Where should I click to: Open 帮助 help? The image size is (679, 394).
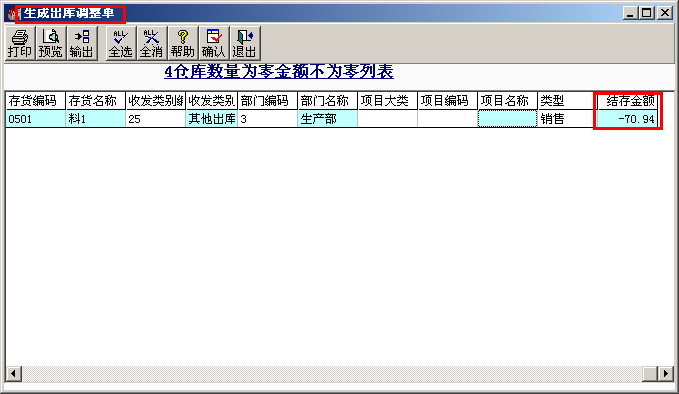[183, 43]
